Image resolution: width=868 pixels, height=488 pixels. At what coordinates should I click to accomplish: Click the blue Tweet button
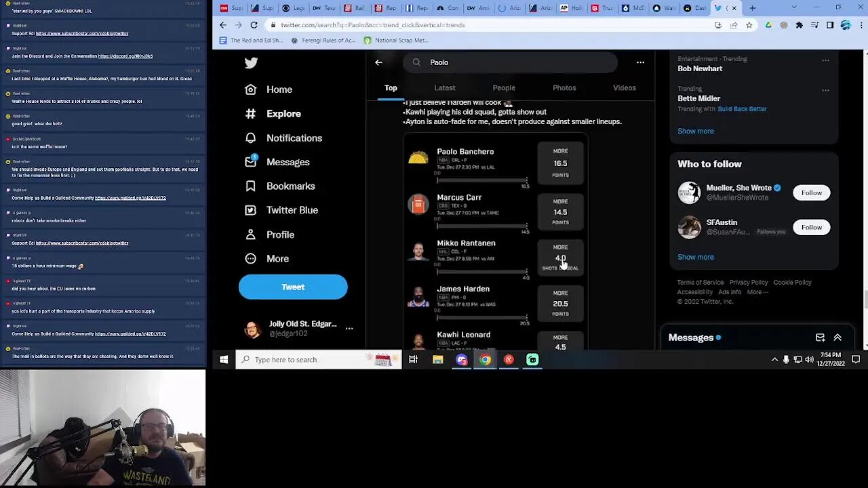(x=293, y=287)
